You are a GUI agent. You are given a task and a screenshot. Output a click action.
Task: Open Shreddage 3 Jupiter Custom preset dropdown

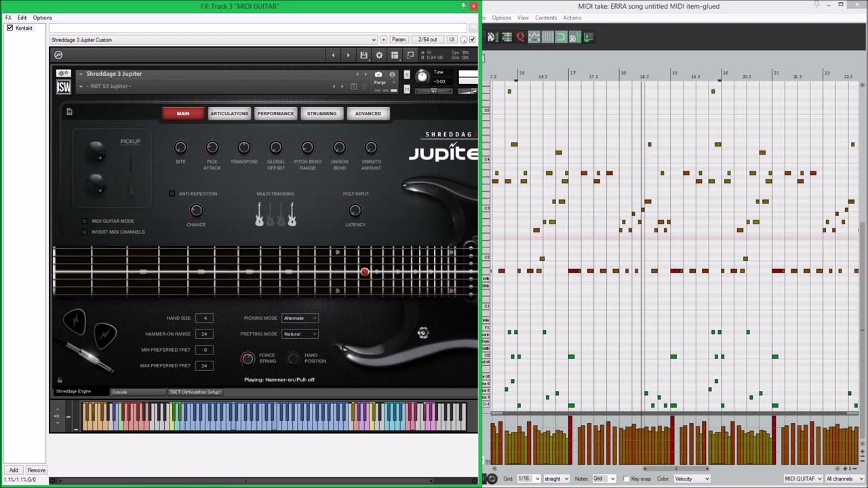click(x=213, y=39)
